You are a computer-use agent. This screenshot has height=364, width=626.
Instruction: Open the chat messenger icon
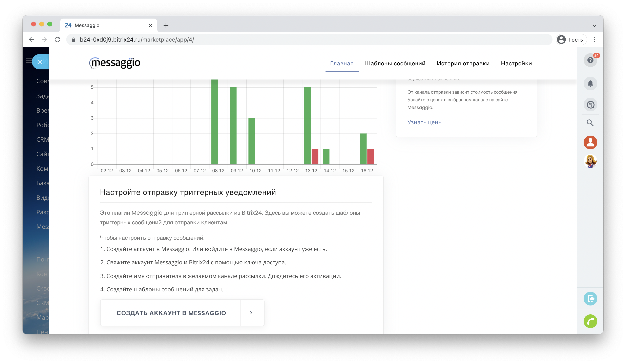tap(590, 105)
